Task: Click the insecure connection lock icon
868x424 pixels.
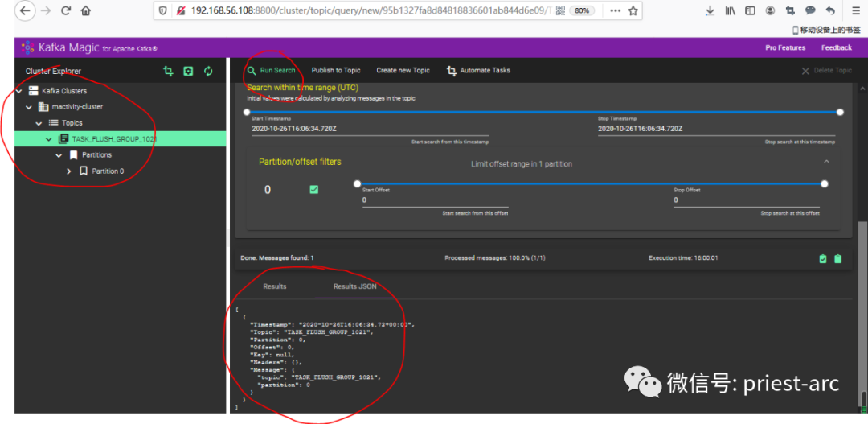Action: [x=181, y=10]
